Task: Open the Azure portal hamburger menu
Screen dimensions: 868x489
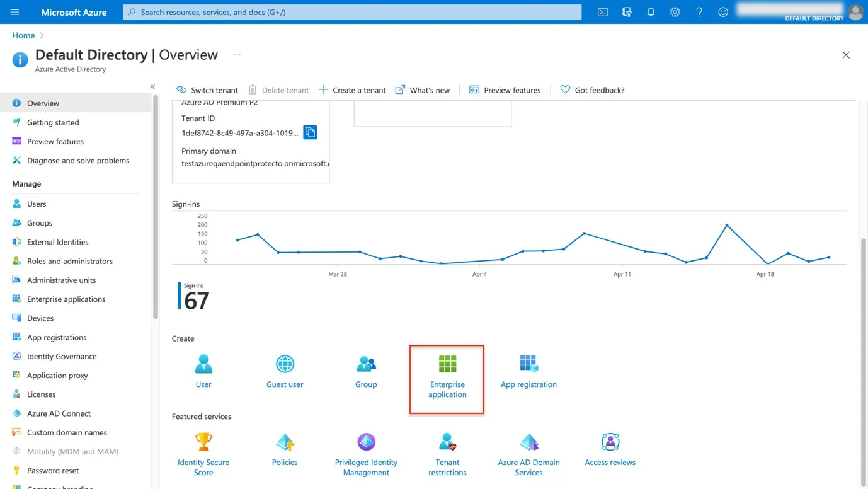Action: (14, 12)
